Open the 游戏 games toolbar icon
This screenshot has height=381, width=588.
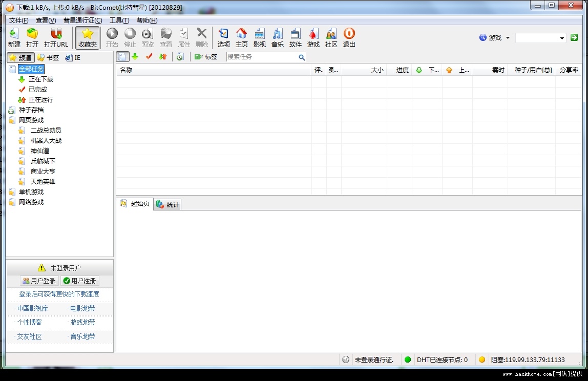point(313,37)
